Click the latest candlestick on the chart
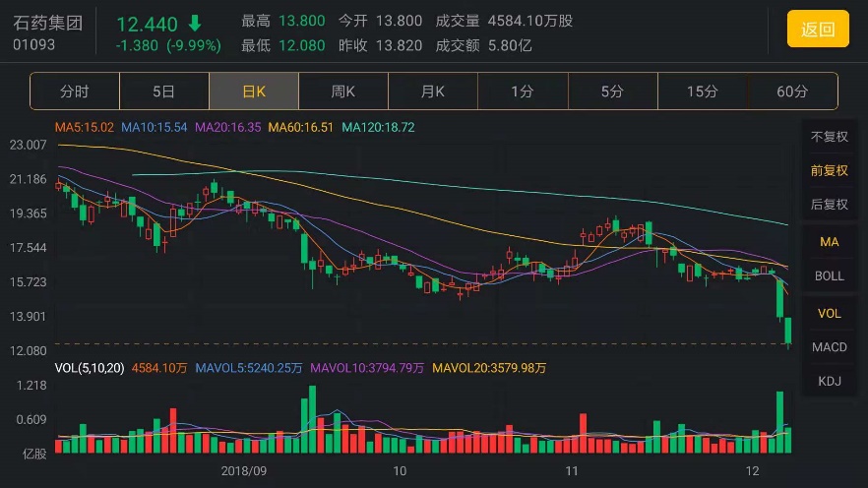 pyautogui.click(x=788, y=331)
